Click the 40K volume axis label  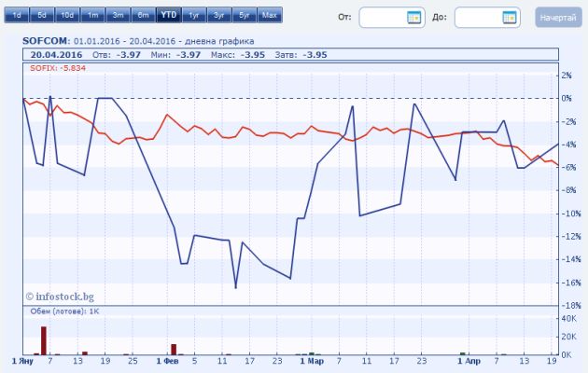(x=568, y=319)
